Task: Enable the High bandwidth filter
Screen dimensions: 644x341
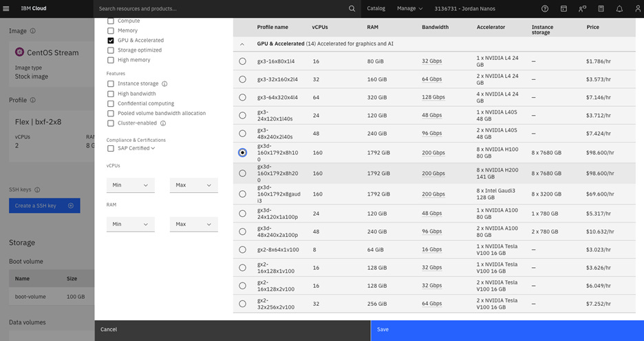Action: (111, 94)
